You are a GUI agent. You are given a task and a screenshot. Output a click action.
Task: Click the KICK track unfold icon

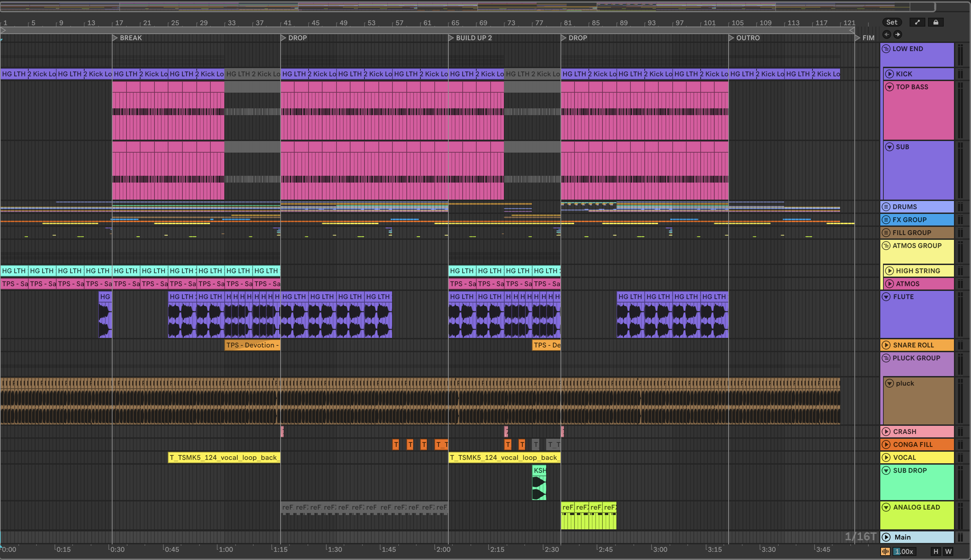[x=889, y=74]
